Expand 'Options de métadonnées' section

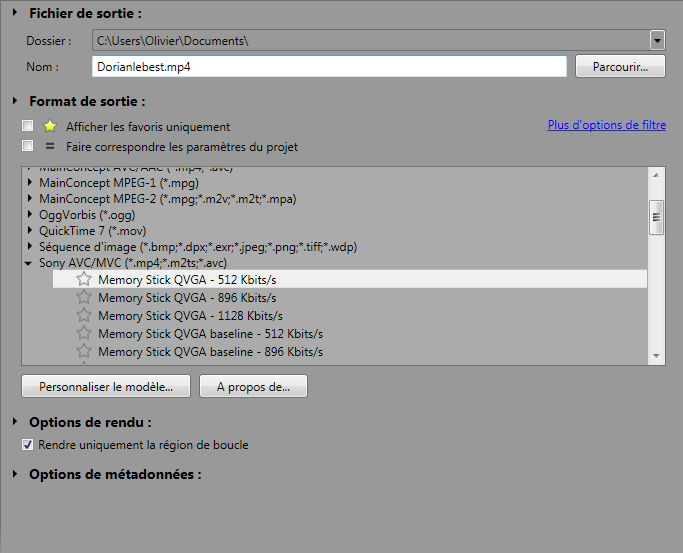[15, 474]
